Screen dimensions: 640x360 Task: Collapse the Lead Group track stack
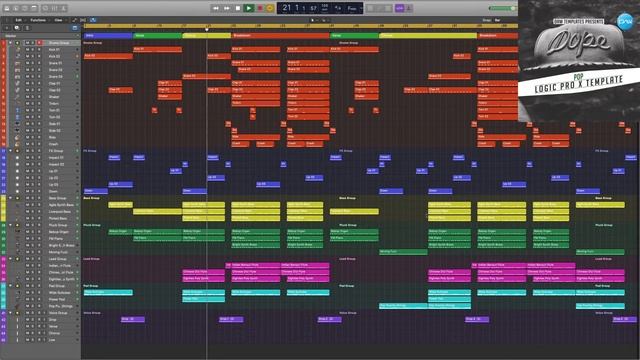[10, 259]
